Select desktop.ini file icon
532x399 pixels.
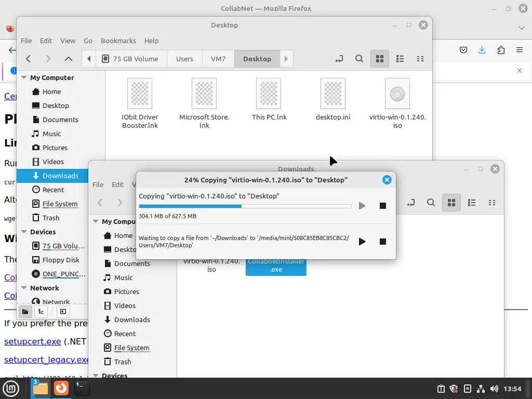pos(333,94)
